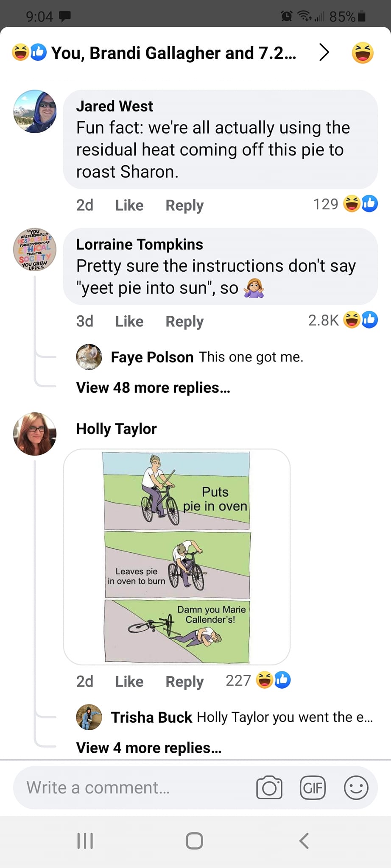This screenshot has width=391, height=868.
Task: Open Jared West's profile picture
Action: [35, 111]
